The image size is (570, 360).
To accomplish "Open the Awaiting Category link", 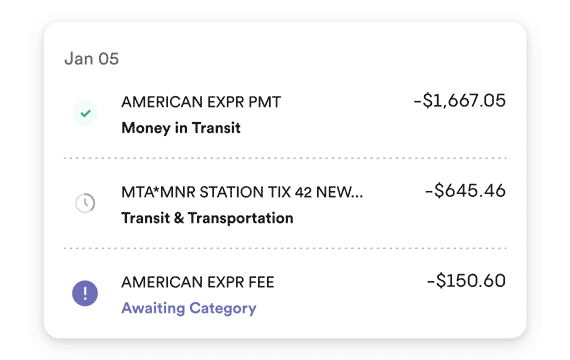I will [189, 308].
